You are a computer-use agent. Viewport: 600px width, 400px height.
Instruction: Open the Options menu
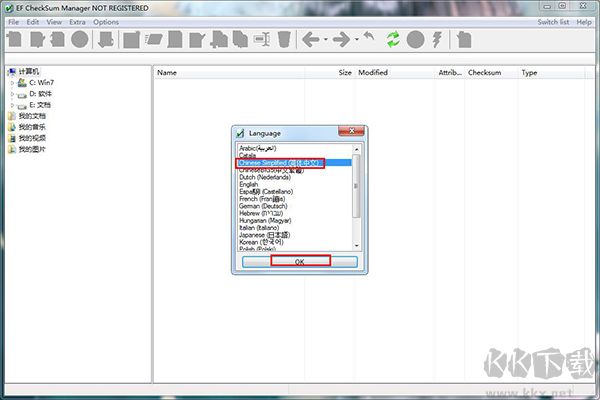tap(106, 22)
